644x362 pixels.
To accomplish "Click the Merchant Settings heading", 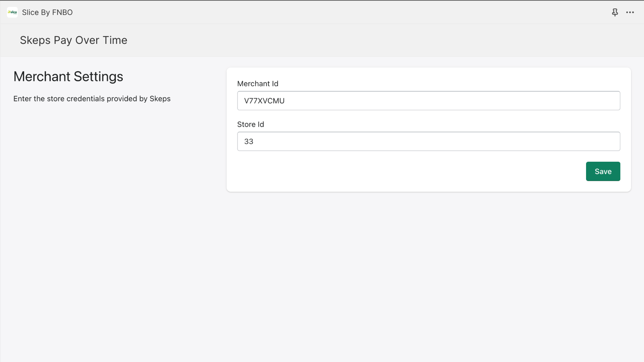I will click(68, 76).
